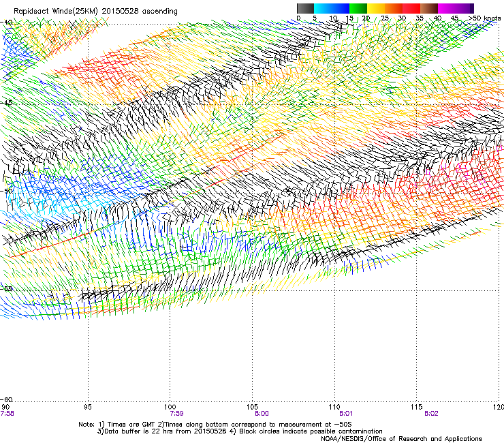Click the latitude label '-55'
This screenshot has width=504, height=443.
click(6, 288)
